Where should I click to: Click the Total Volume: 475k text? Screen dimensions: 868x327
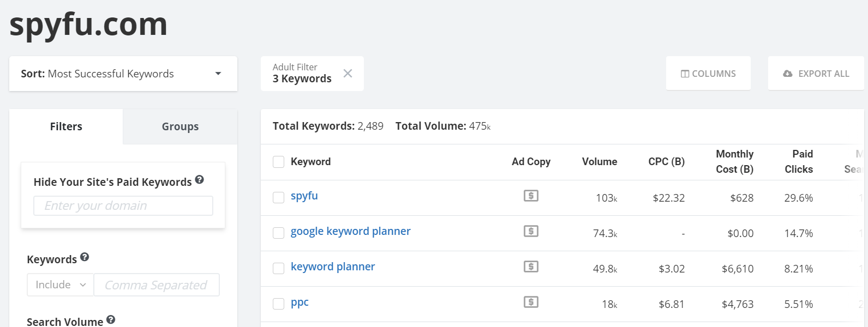click(x=443, y=126)
